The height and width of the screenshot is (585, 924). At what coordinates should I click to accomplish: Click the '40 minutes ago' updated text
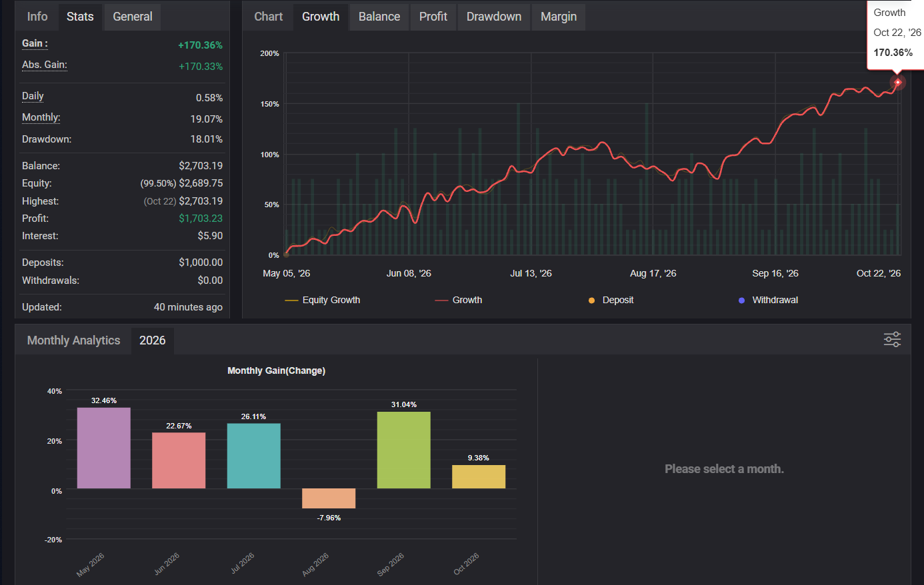click(x=188, y=307)
